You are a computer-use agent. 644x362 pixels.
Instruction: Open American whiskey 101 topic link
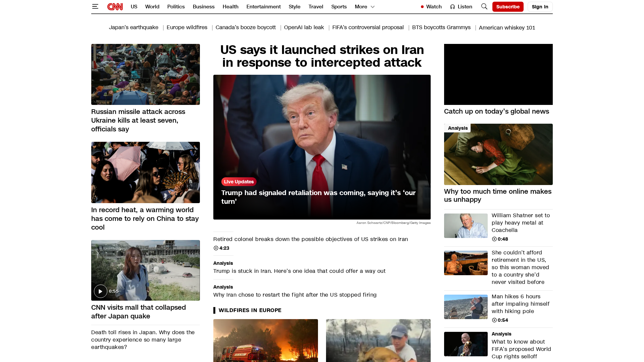(507, 27)
